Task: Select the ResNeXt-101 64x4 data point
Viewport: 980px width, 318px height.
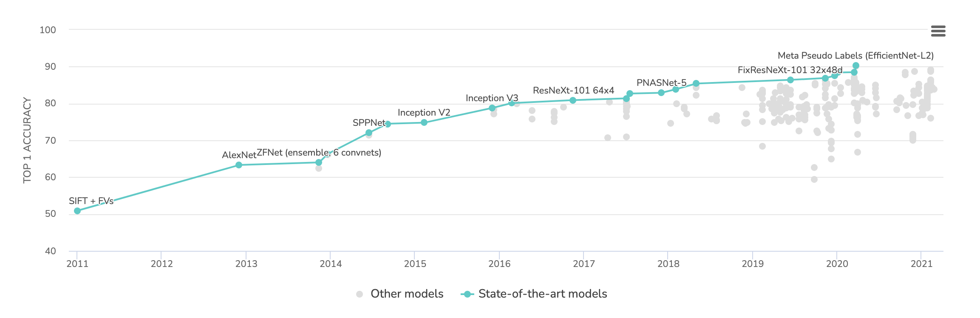Action: click(573, 100)
